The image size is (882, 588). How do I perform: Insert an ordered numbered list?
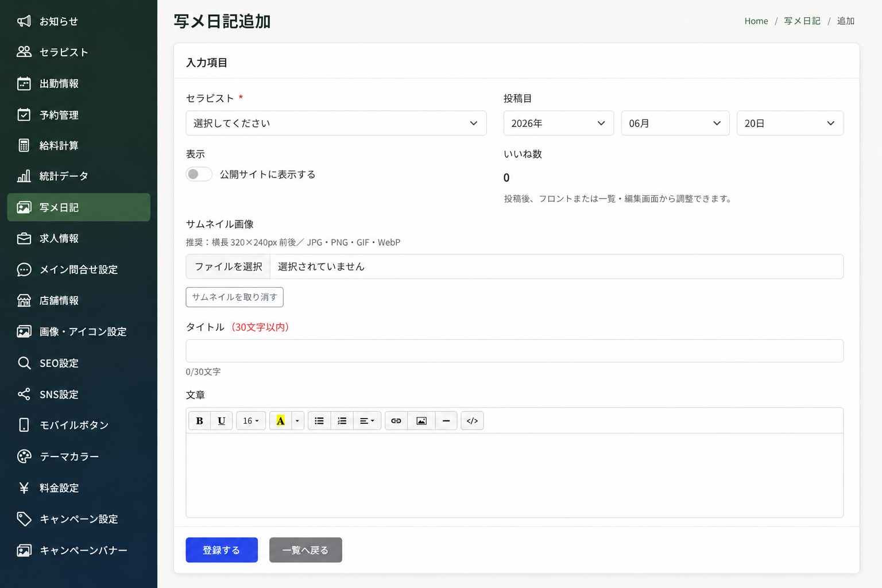[x=342, y=421]
